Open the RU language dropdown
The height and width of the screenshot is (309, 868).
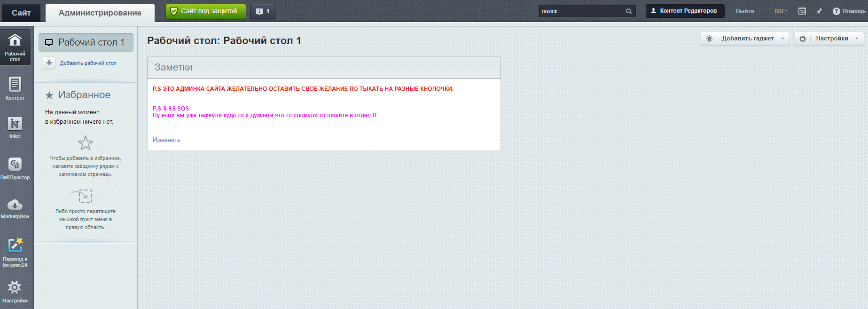pos(781,11)
